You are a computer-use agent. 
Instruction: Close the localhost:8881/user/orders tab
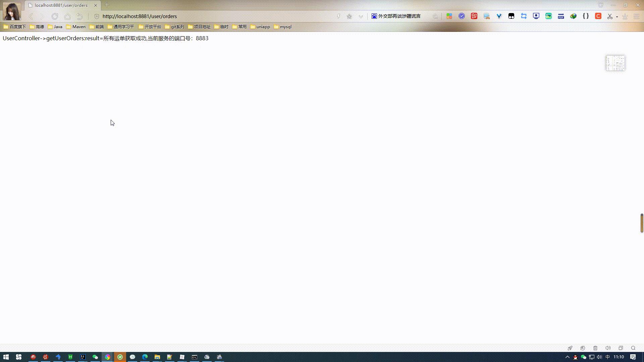96,5
